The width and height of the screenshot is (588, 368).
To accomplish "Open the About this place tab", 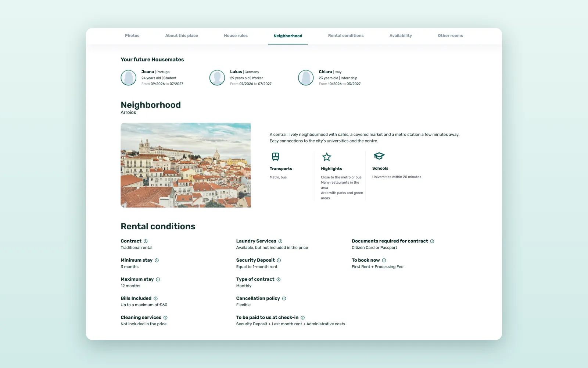I will (x=182, y=36).
